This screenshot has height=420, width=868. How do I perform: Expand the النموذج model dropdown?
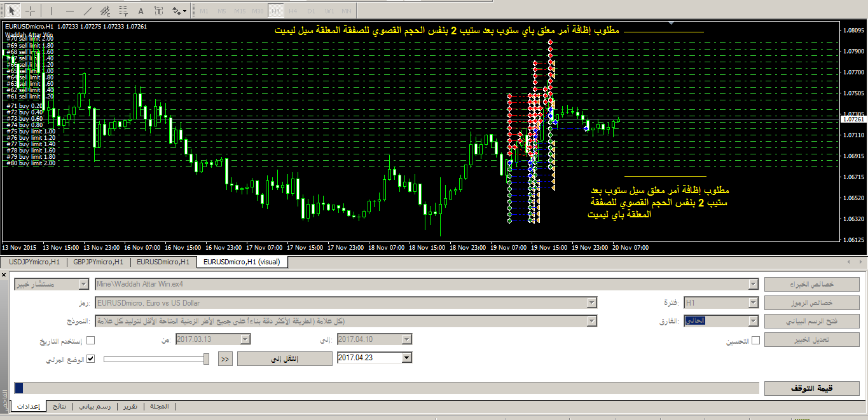(592, 322)
